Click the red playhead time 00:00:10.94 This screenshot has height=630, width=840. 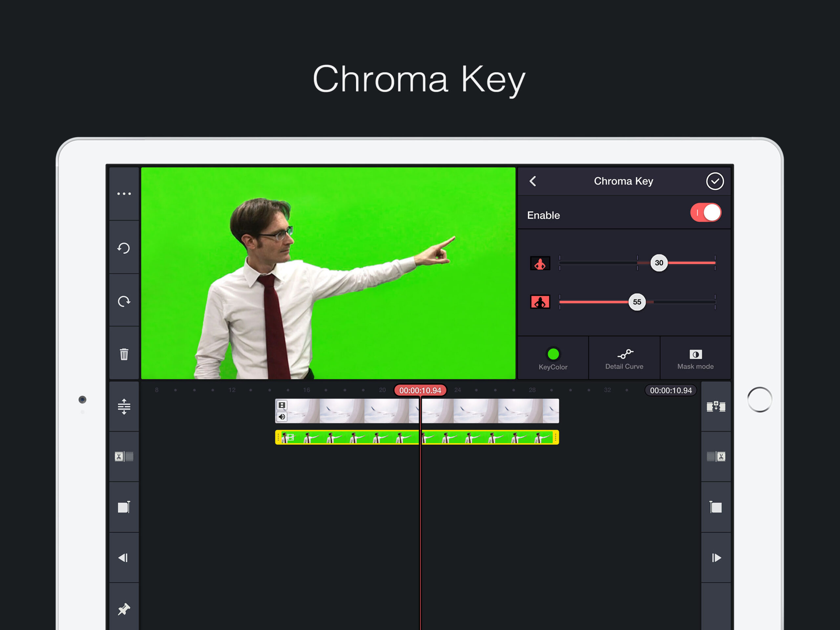click(420, 390)
